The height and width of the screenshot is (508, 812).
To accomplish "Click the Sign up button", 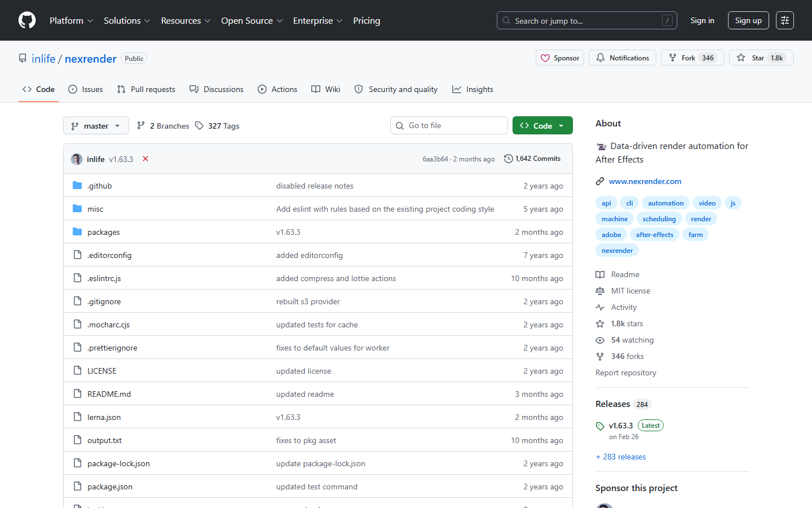I will tap(748, 20).
